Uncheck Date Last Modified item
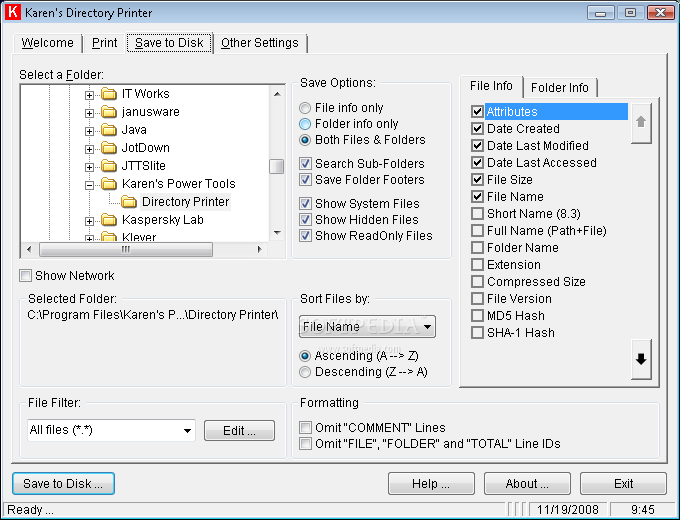Viewport: 680px width, 520px height. click(477, 145)
